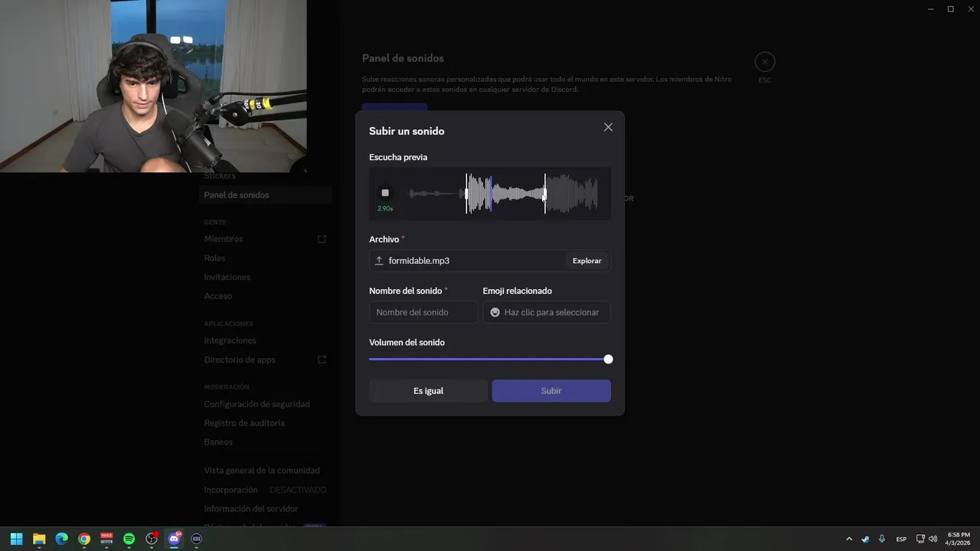Open the network icon in the tray
This screenshot has height=551, width=980.
pos(921,539)
